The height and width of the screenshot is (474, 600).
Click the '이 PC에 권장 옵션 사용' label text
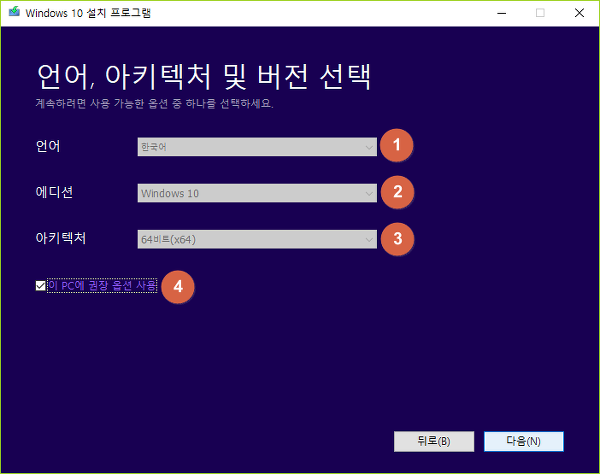tap(102, 285)
